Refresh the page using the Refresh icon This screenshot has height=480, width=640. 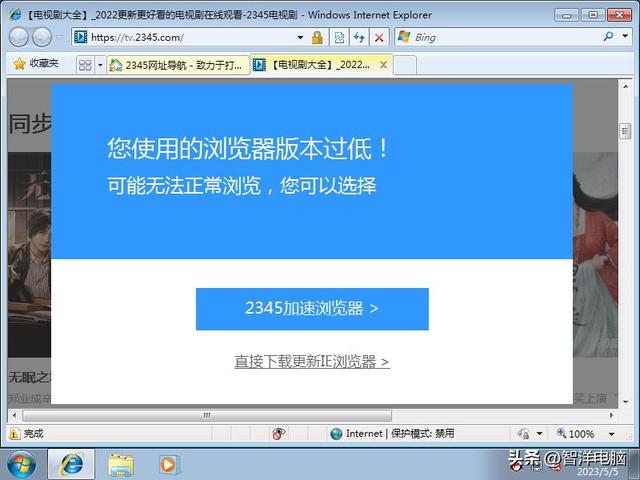(359, 38)
